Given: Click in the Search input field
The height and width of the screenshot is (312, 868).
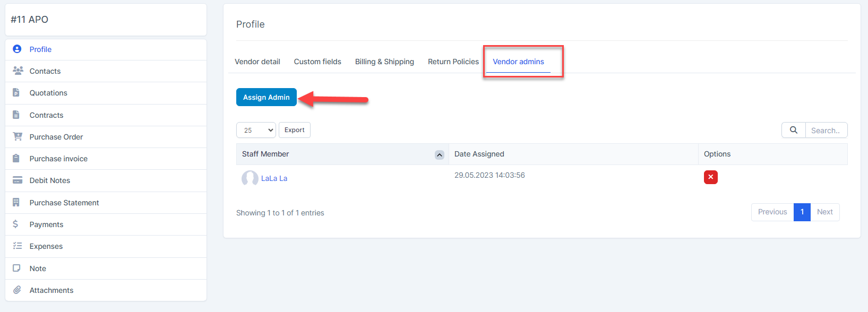Looking at the screenshot, I should [826, 130].
